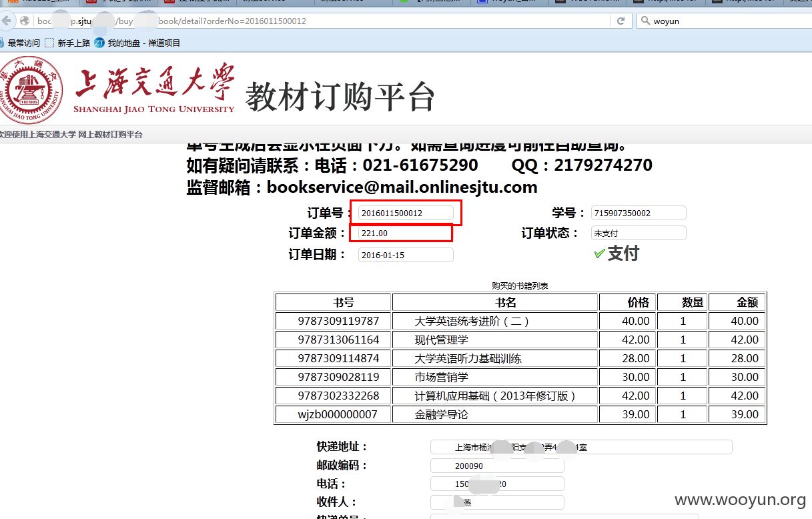Click book title 大学英语听力基础训练
This screenshot has width=812, height=519.
468,358
